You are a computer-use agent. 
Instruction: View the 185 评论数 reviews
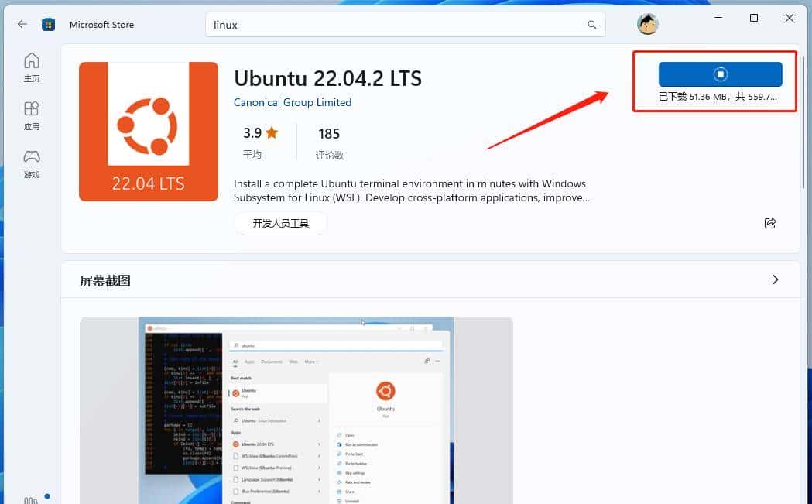click(x=329, y=141)
